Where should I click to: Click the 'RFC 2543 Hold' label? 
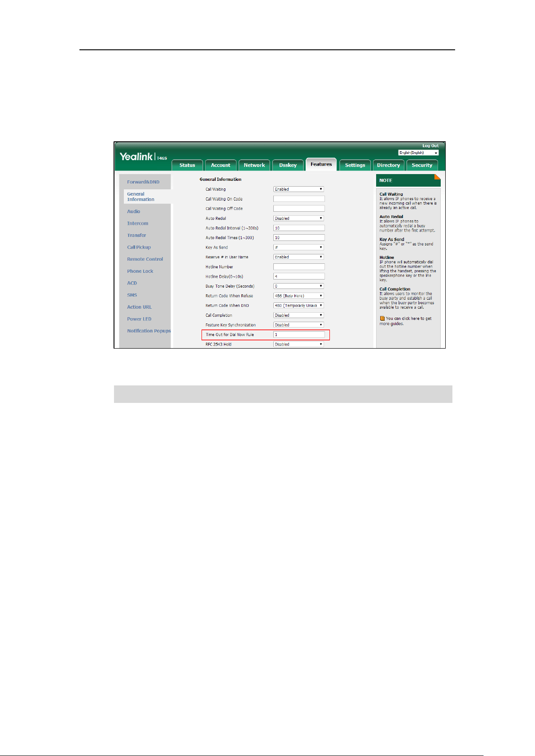tap(219, 345)
